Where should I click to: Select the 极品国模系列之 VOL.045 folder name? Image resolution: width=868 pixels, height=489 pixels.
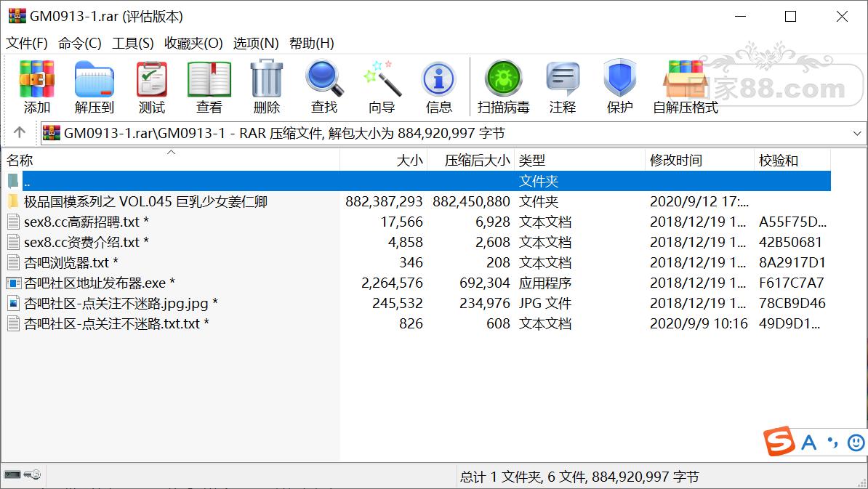[x=145, y=201]
